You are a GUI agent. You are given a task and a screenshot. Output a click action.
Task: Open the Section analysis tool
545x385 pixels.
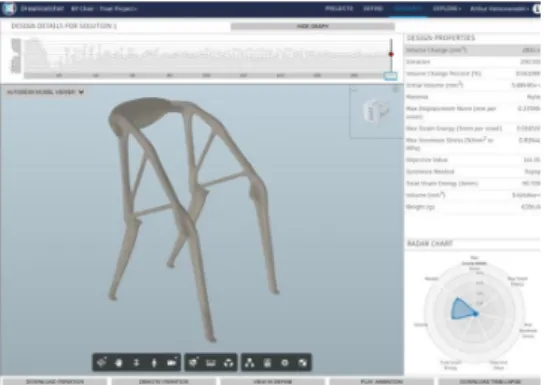pyautogui.click(x=193, y=363)
